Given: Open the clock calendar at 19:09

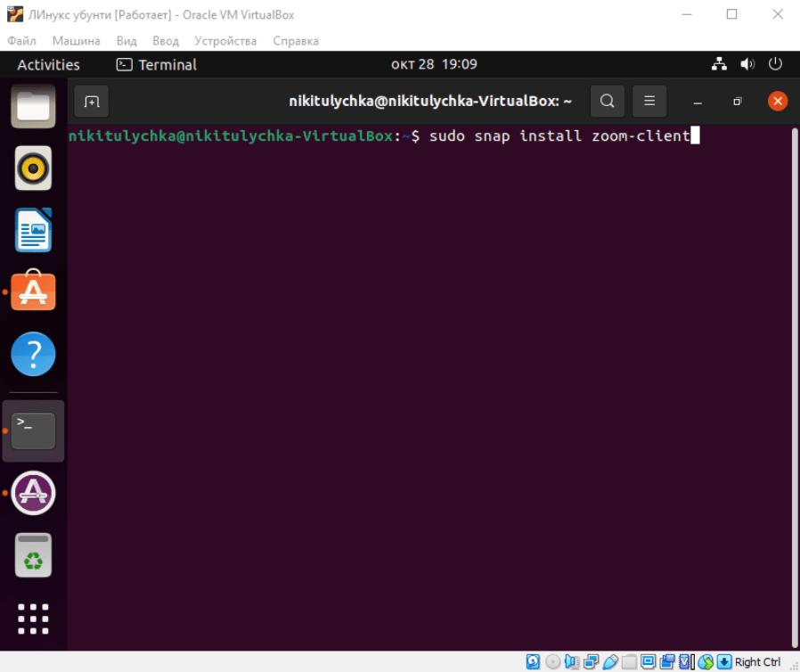Looking at the screenshot, I should pos(434,64).
